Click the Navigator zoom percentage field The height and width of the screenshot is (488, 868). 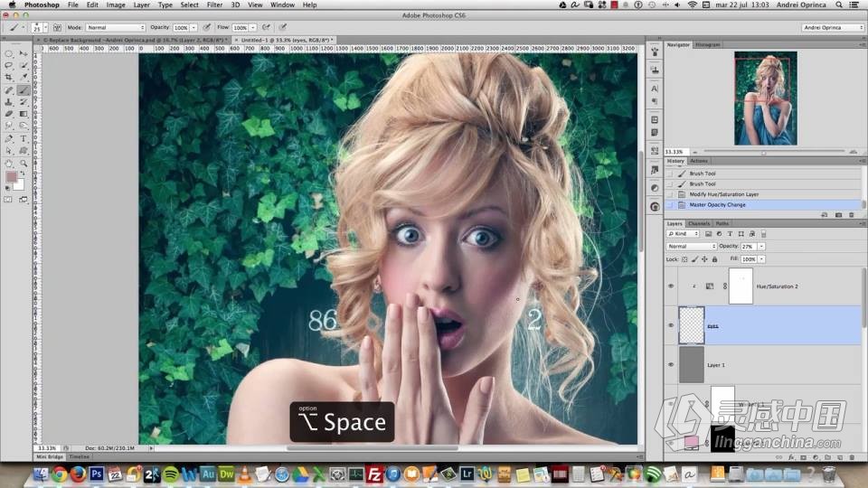[676, 152]
